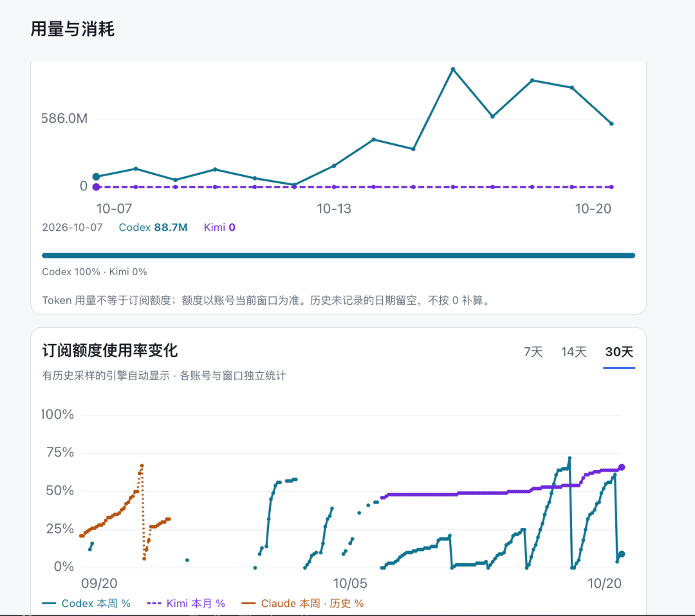Click the 10-13 x-axis label on token chart

(x=334, y=208)
